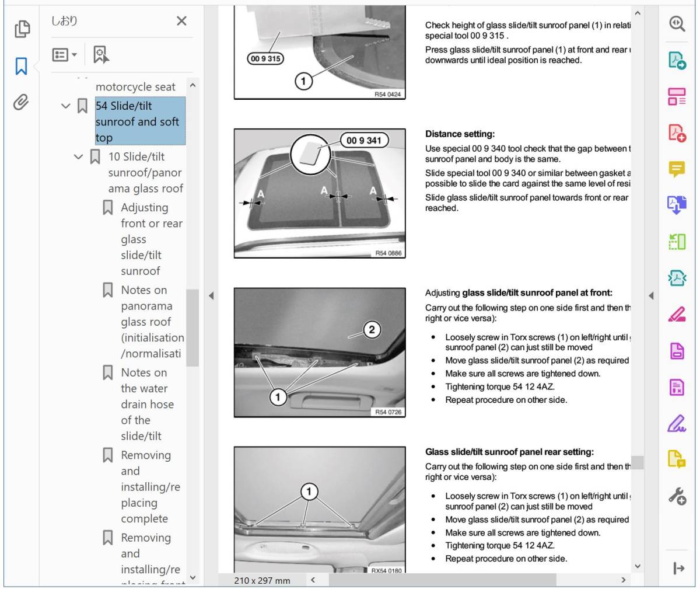Click bookmark icon beside '54 Slide/tilt'
Image resolution: width=700 pixels, height=596 pixels.
click(x=83, y=106)
